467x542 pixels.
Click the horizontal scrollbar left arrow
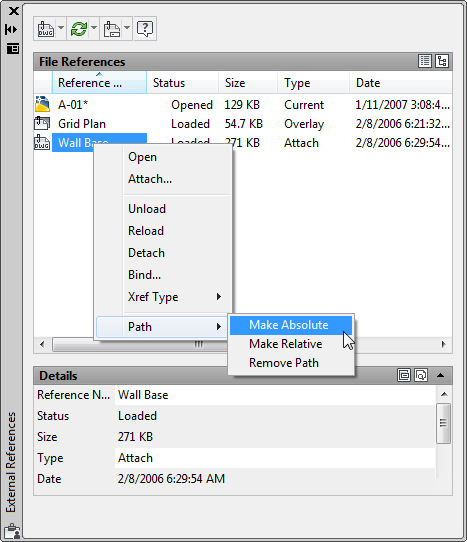42,344
